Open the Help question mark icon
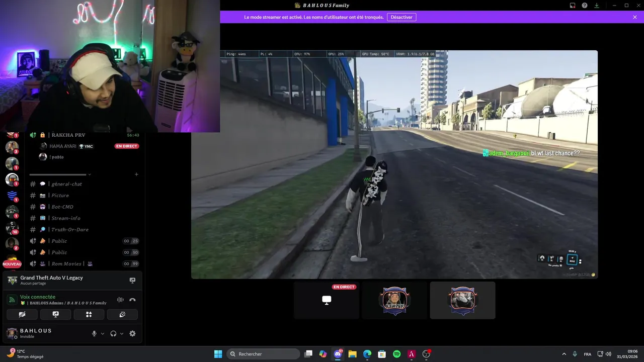 585,5
